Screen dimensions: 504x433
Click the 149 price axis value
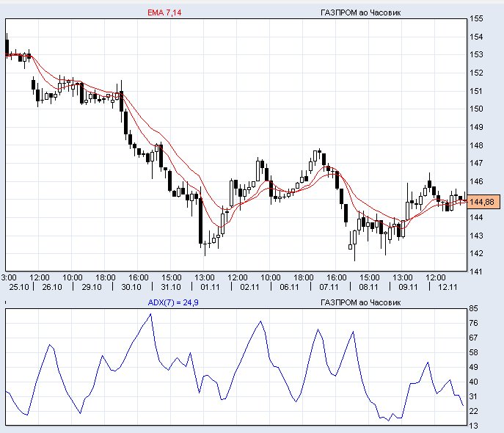point(476,127)
